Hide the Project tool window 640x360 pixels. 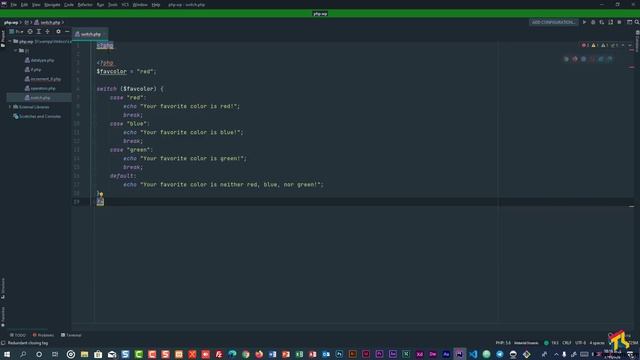67,31
